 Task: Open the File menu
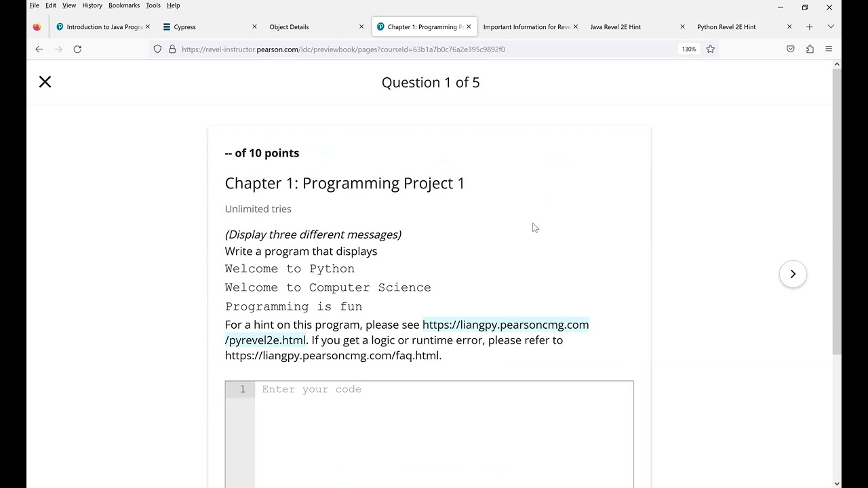(x=34, y=5)
